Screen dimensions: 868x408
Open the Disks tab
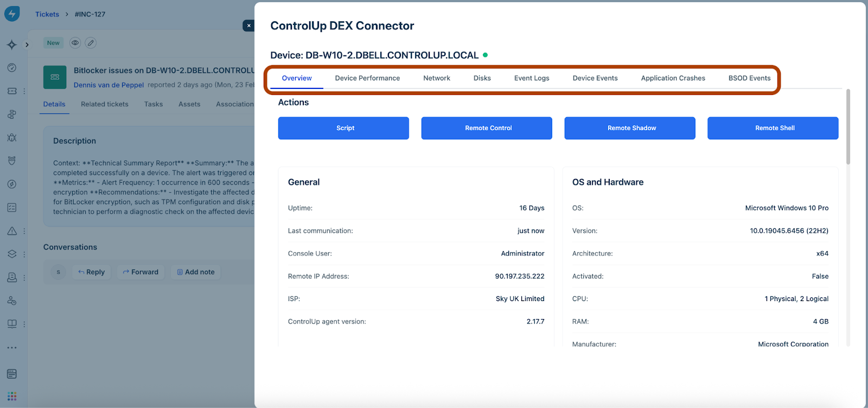[482, 78]
